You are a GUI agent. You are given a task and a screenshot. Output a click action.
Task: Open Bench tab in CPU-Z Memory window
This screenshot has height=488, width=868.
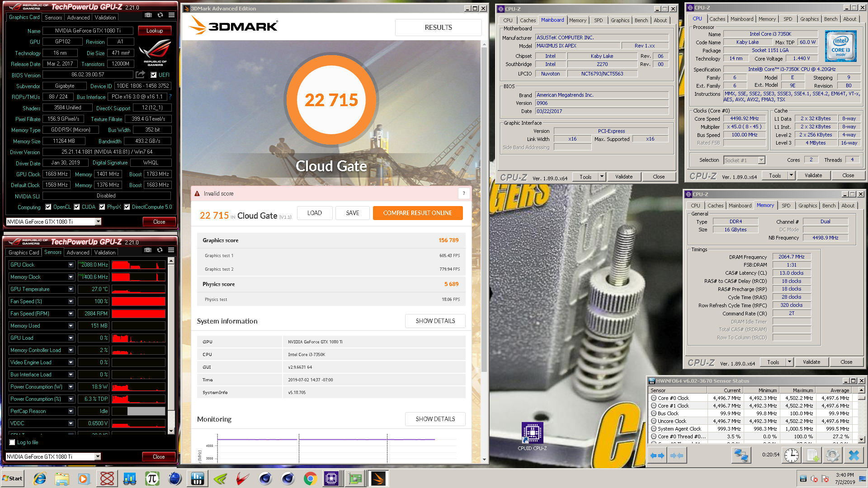tap(829, 205)
